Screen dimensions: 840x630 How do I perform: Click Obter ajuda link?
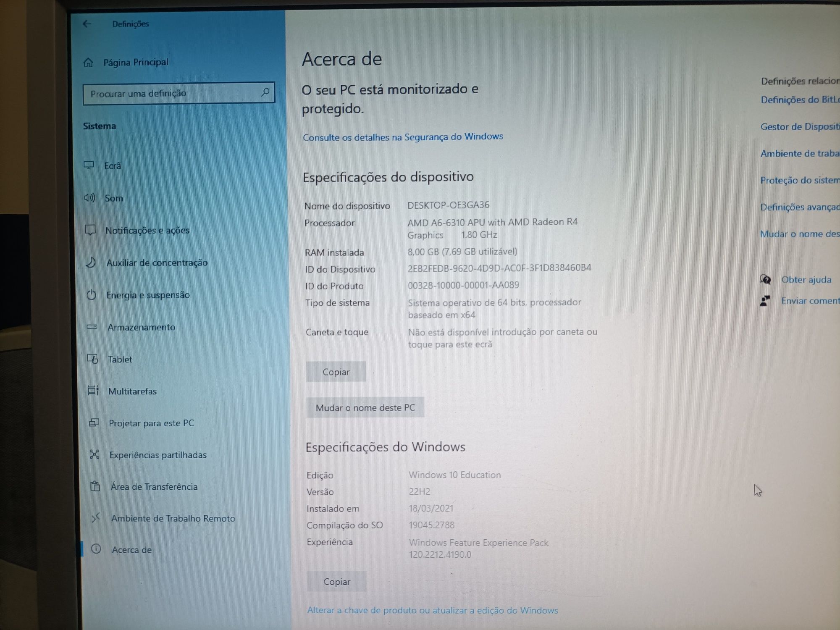click(x=806, y=280)
